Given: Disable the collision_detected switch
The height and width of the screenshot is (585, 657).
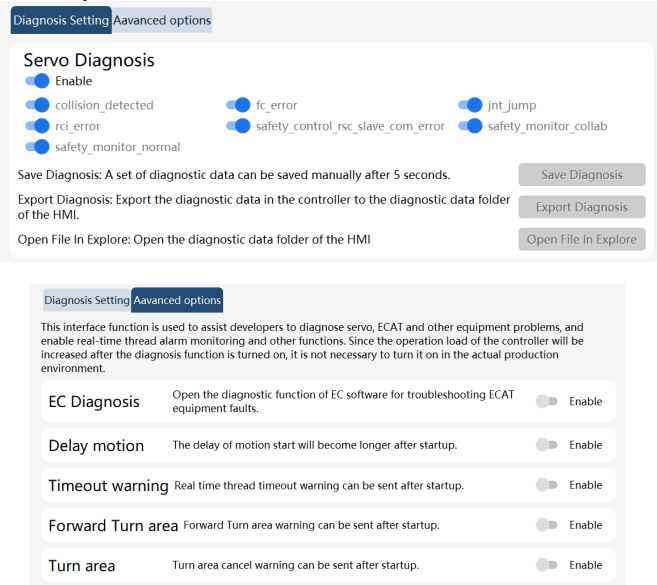Looking at the screenshot, I should [37, 105].
